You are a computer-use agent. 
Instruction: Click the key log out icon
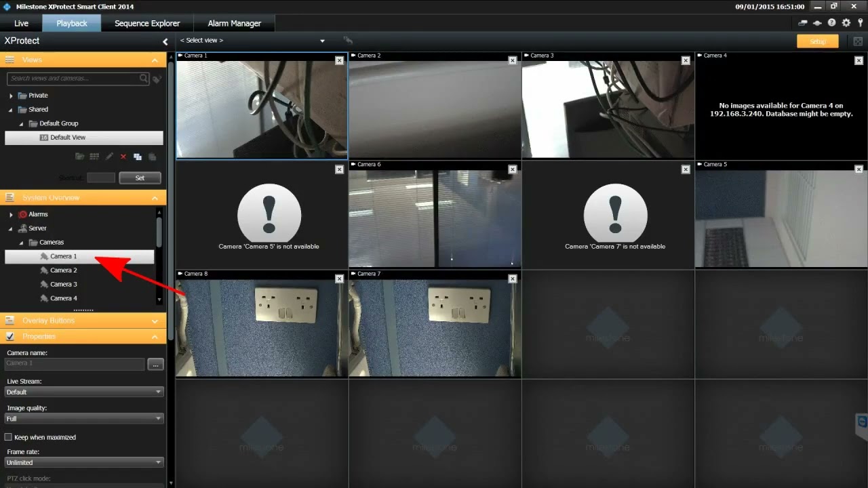861,23
